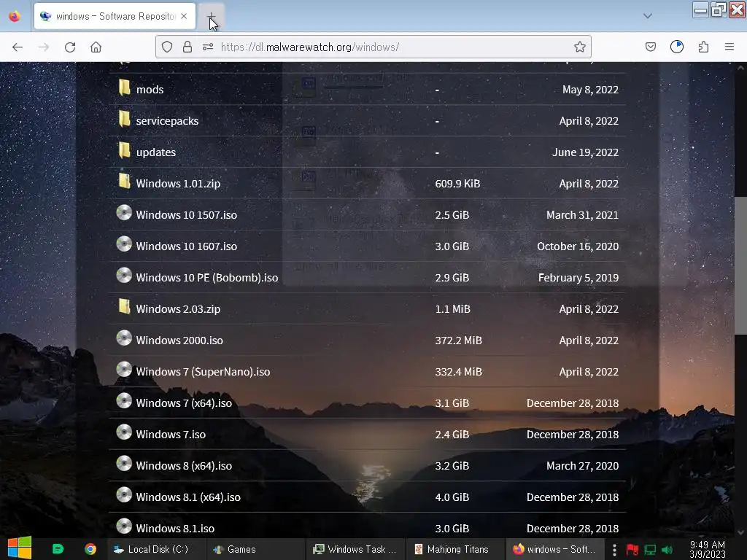This screenshot has height=560, width=747.
Task: Switch to Mahjong Titans window
Action: (455, 549)
